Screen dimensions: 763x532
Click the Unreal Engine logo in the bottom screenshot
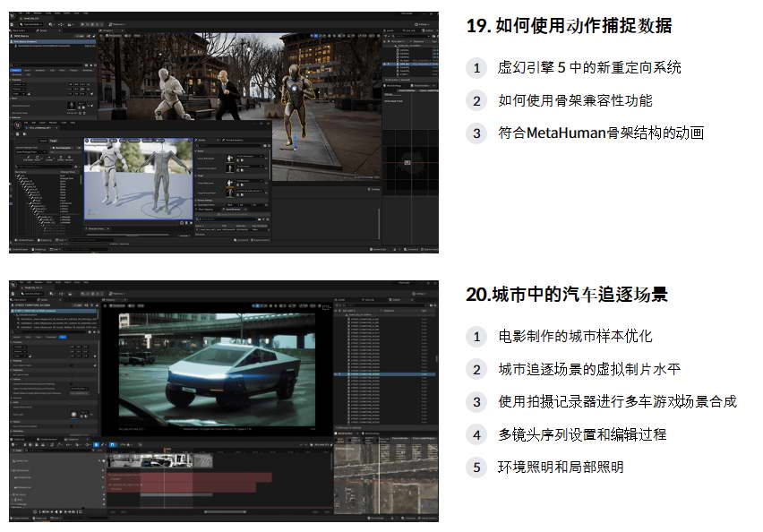[x=13, y=285]
